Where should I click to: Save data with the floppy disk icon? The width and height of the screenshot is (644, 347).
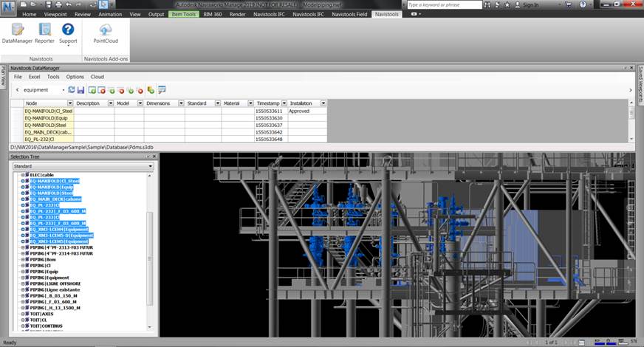click(x=80, y=90)
